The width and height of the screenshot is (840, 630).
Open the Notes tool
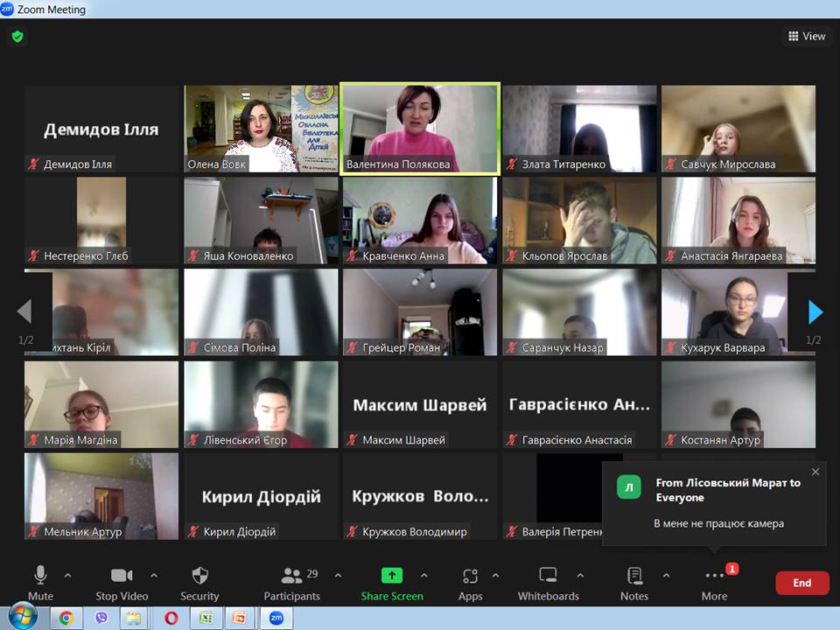[x=634, y=583]
